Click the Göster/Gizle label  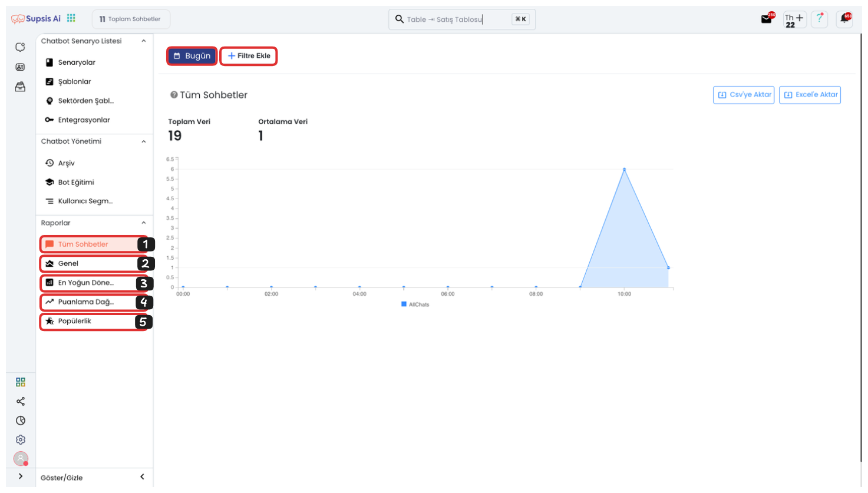pos(62,478)
